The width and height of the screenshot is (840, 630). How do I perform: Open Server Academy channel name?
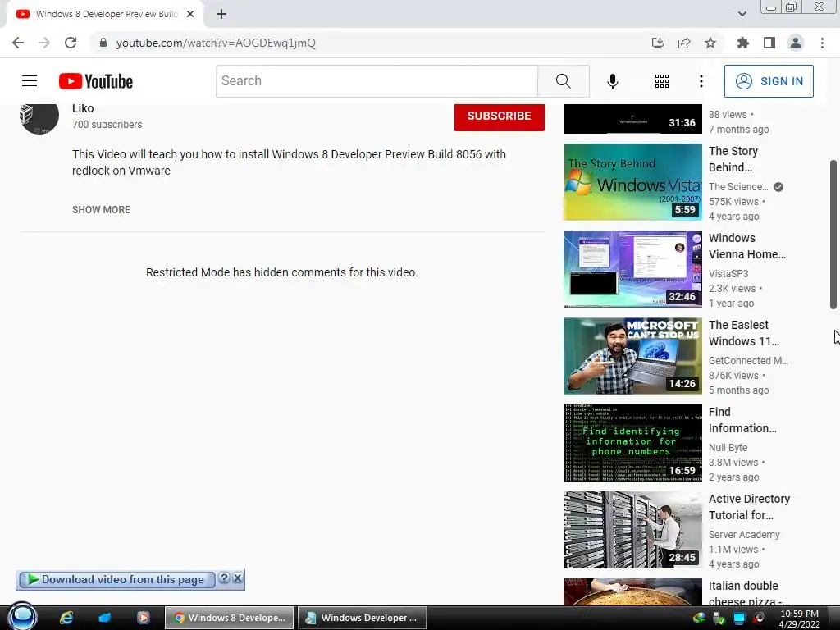(x=744, y=535)
